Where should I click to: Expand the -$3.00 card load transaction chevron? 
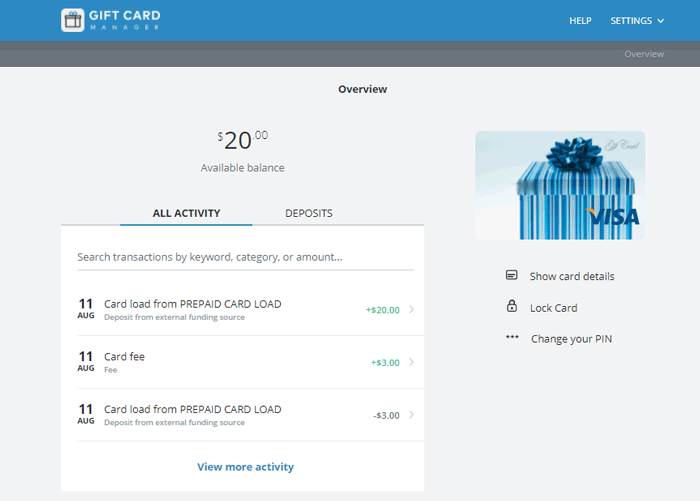point(411,415)
